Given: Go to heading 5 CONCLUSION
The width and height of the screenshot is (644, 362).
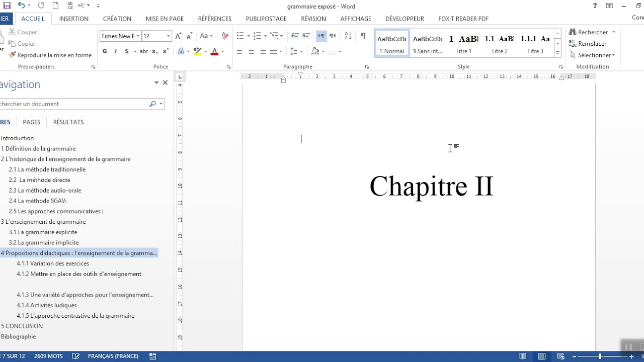Looking at the screenshot, I should [22, 326].
